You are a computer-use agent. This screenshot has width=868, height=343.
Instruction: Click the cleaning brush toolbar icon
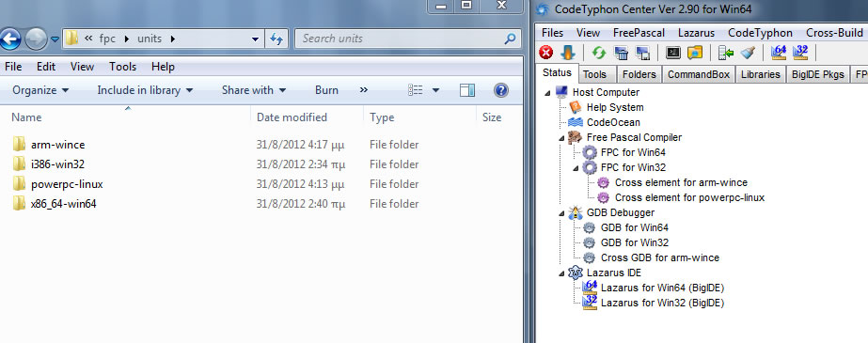(748, 53)
